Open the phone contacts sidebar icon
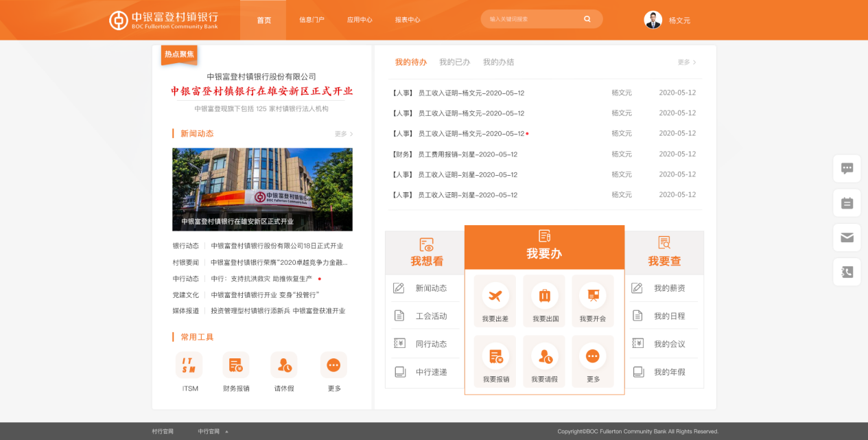This screenshot has height=440, width=868. [847, 273]
